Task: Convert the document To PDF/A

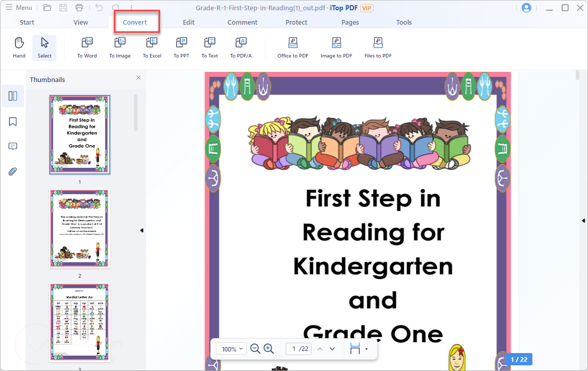Action: click(x=241, y=48)
